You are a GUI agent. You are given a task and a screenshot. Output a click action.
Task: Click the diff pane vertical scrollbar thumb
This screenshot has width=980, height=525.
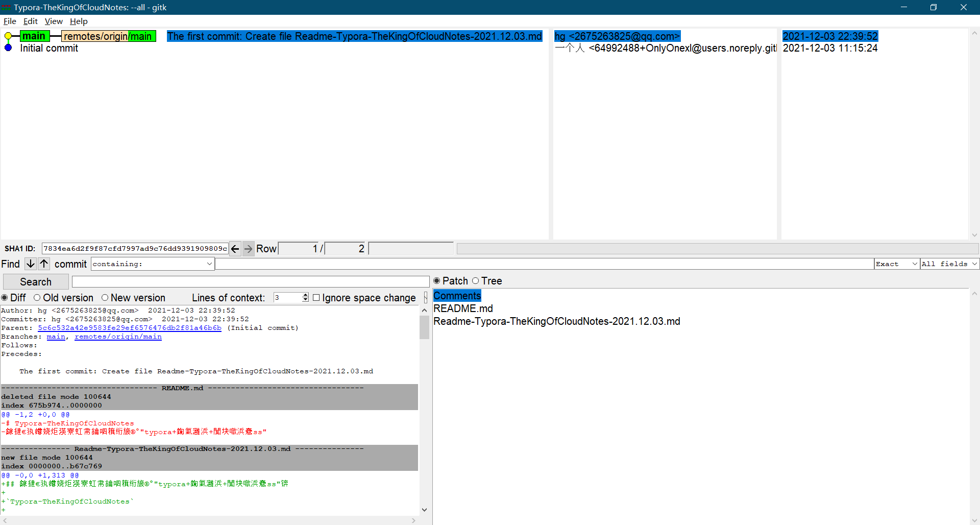click(x=424, y=327)
